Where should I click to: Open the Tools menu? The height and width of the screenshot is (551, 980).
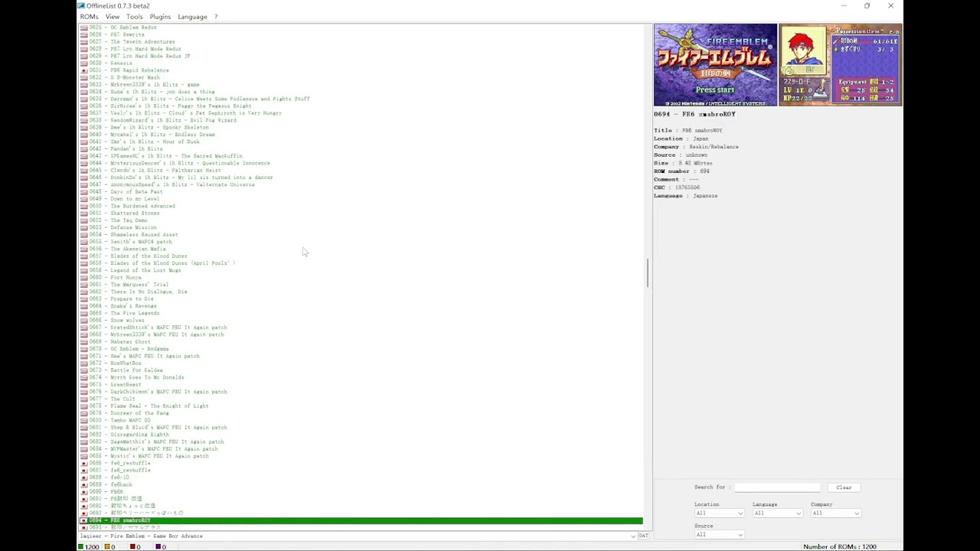(134, 17)
